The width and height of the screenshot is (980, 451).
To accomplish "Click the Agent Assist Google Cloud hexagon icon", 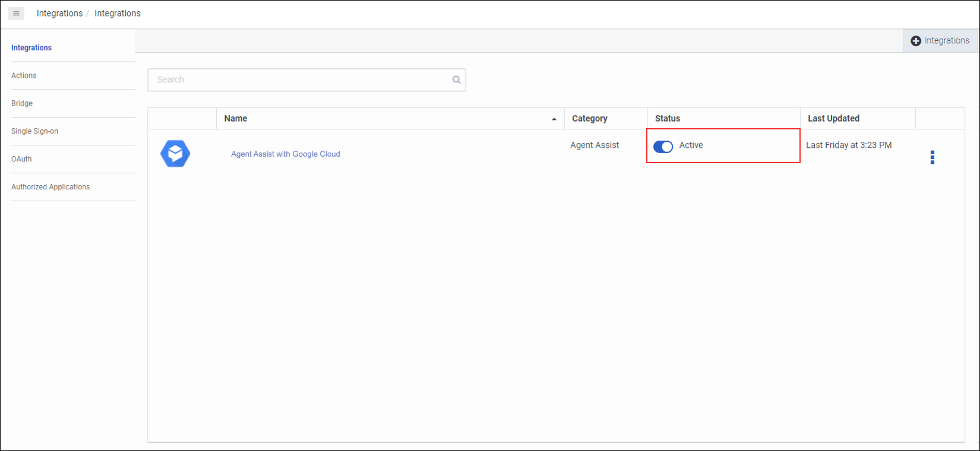I will (x=175, y=154).
